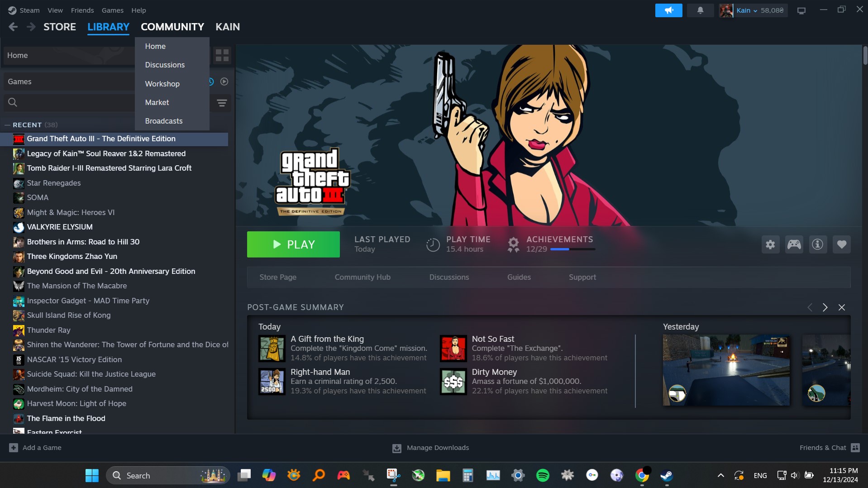
Task: Open Spotify from the taskbar
Action: (x=543, y=475)
